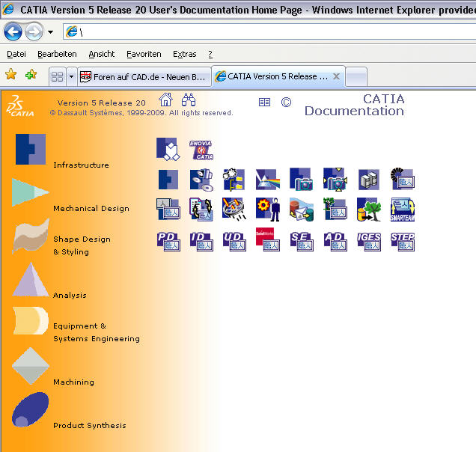
Task: Open the drawing sheet with monitor icon
Action: [168, 209]
